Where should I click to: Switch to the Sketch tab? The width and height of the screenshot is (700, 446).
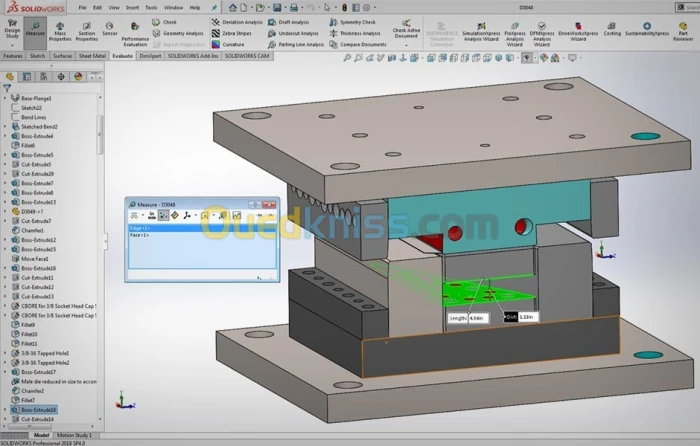click(38, 56)
